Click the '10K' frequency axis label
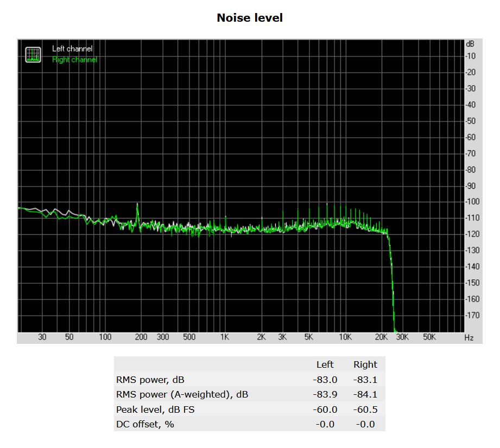Image resolution: width=500 pixels, height=448 pixels. [x=345, y=337]
